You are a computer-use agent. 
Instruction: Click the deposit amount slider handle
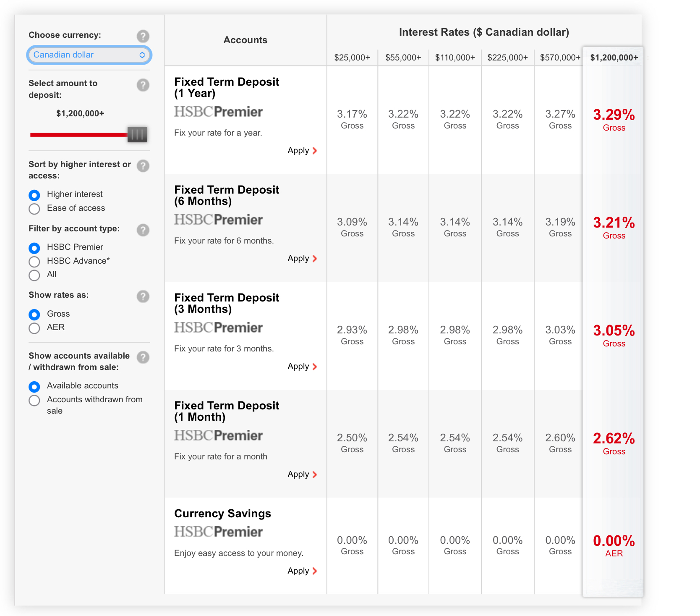point(137,134)
